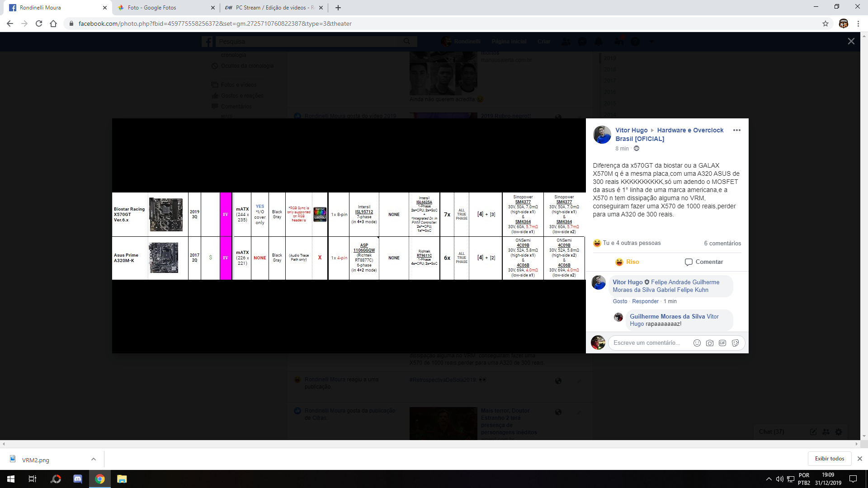Bookmark this page with the star icon
Screen dimensions: 868x488
tap(826, 23)
